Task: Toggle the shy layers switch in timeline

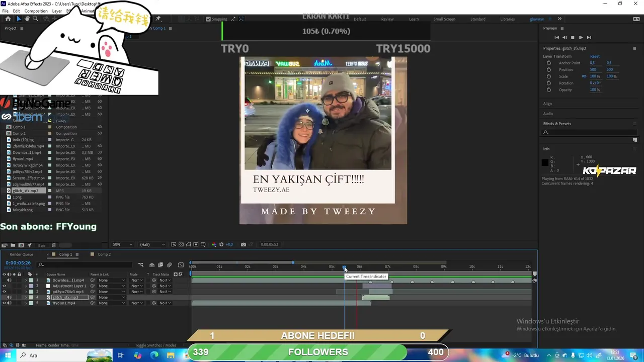Action: [152, 265]
